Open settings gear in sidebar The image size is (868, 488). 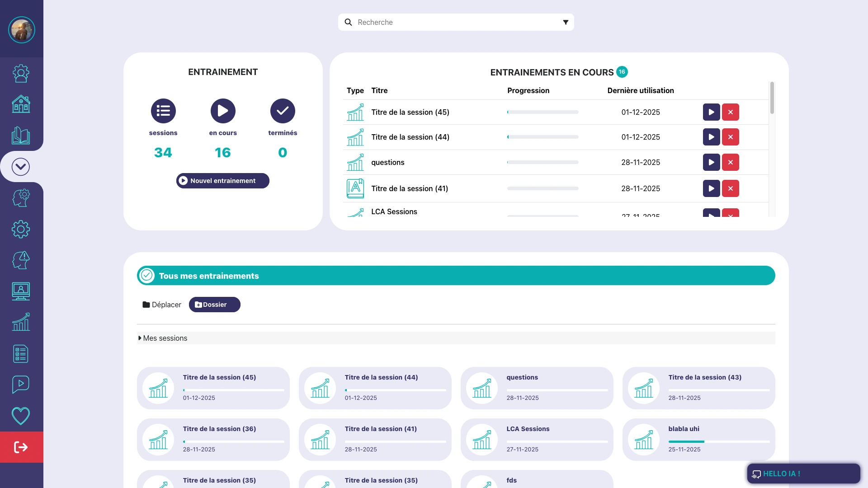21,229
